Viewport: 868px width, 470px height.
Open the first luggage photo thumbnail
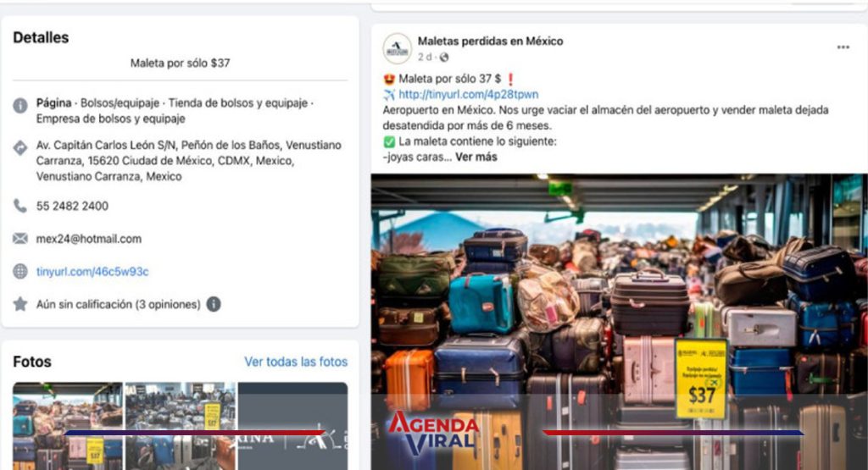tap(68, 426)
